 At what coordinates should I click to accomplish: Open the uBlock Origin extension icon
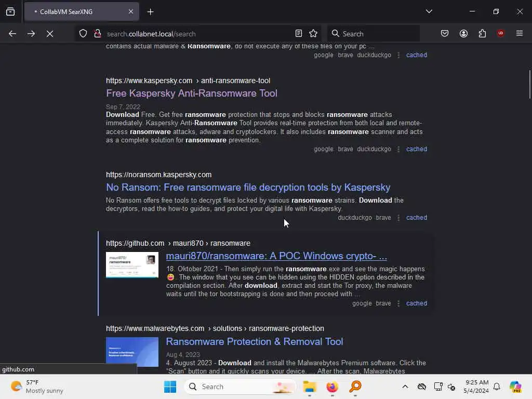click(501, 33)
